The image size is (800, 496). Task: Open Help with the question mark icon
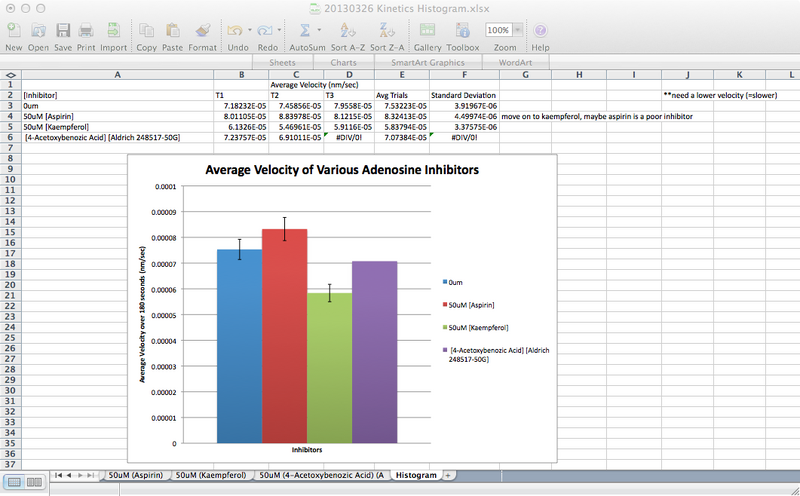coord(540,31)
